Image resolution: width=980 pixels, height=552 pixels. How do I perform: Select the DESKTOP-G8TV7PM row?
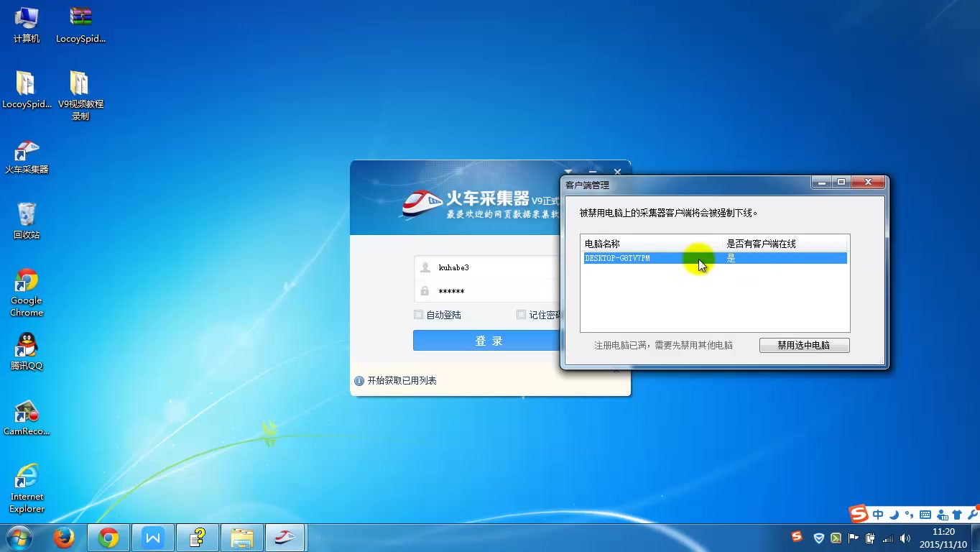click(x=715, y=258)
